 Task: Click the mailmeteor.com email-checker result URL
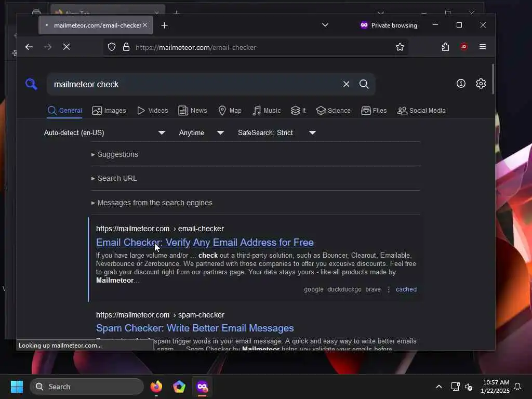[160, 229]
